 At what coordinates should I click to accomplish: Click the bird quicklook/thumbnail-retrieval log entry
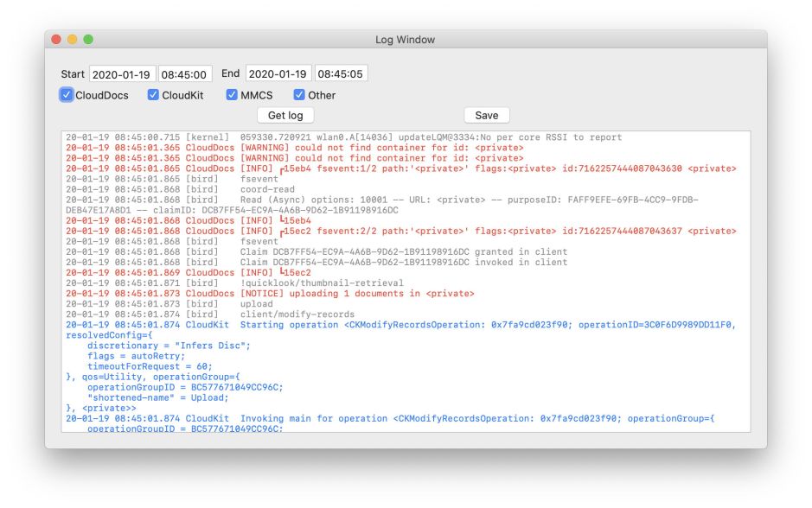click(234, 283)
